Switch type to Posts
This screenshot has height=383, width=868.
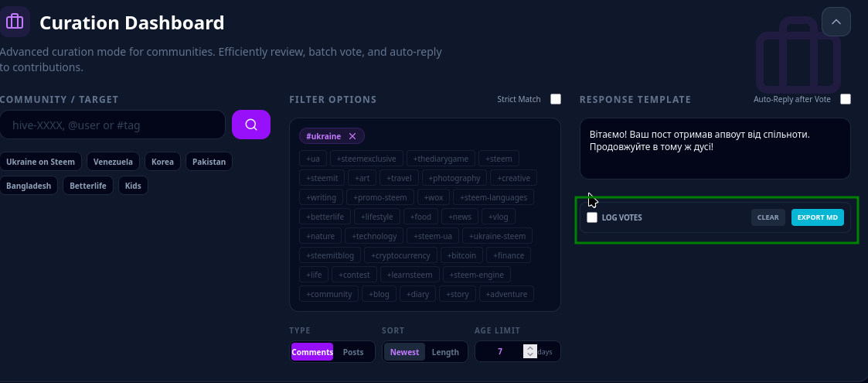pyautogui.click(x=353, y=352)
